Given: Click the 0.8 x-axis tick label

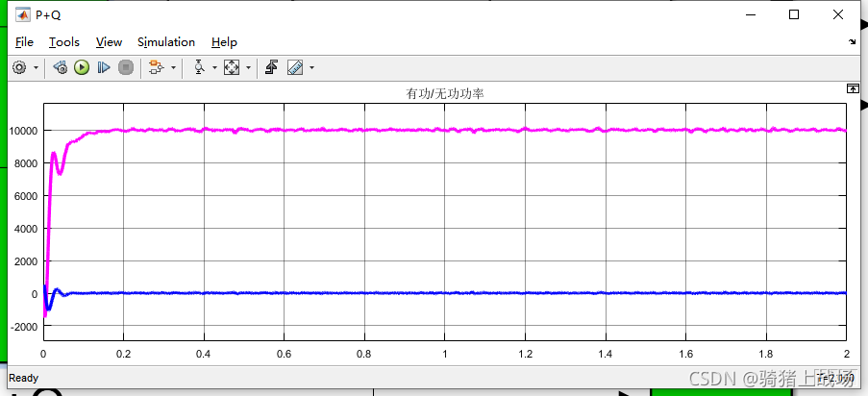Looking at the screenshot, I should click(364, 354).
